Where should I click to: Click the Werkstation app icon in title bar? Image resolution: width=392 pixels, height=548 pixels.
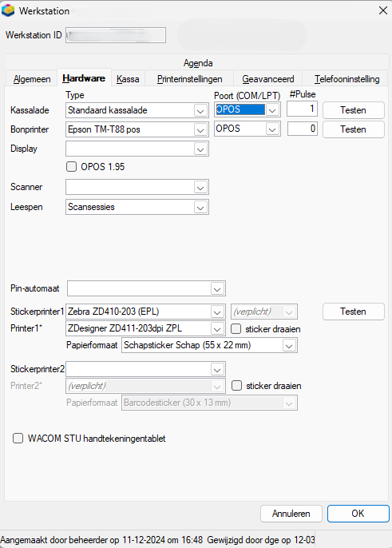point(8,10)
